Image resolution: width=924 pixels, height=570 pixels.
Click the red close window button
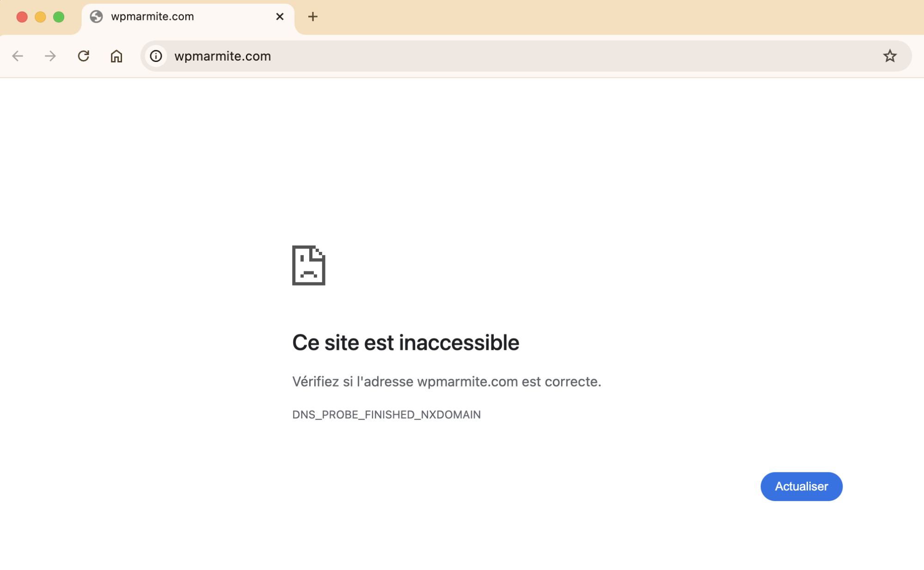pyautogui.click(x=22, y=17)
